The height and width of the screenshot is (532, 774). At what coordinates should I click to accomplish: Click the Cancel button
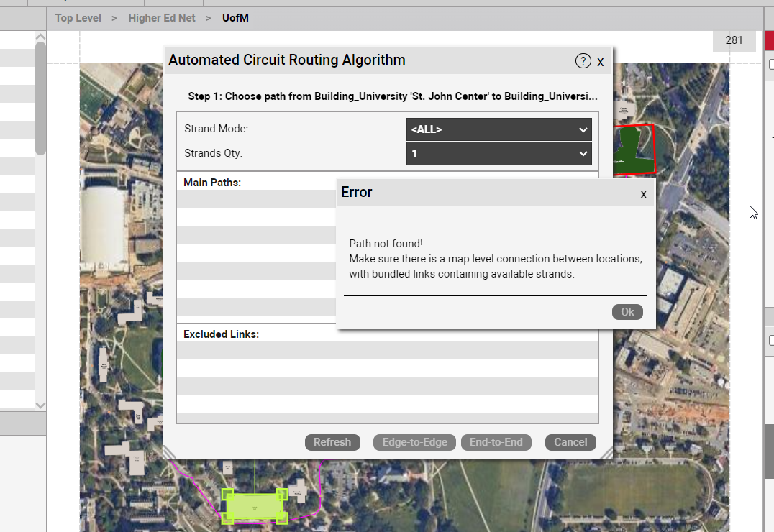pos(570,442)
